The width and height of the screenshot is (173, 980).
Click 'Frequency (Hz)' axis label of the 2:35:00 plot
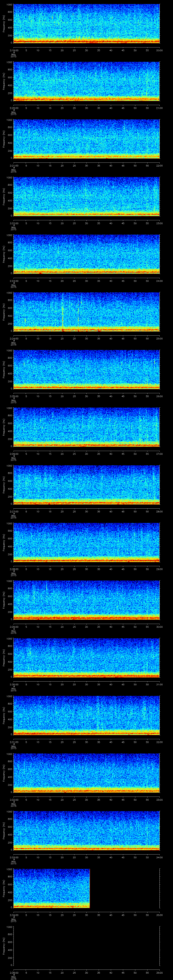4,946
